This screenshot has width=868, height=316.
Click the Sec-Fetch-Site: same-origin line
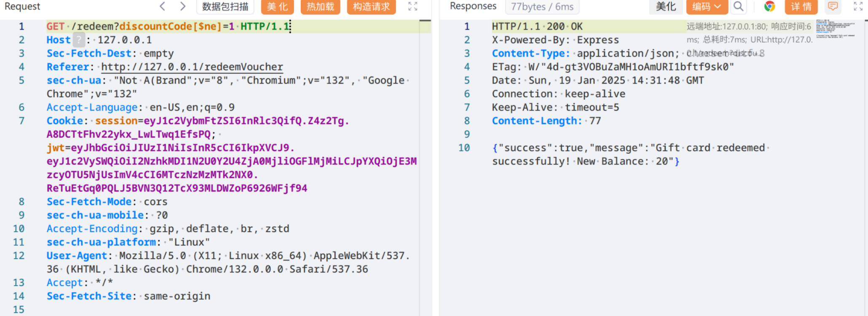click(x=129, y=296)
